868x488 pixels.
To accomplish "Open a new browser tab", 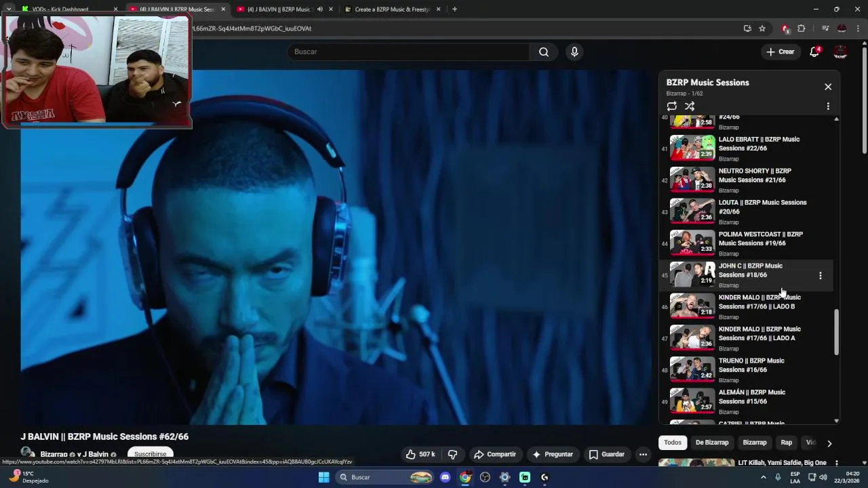I will [454, 9].
